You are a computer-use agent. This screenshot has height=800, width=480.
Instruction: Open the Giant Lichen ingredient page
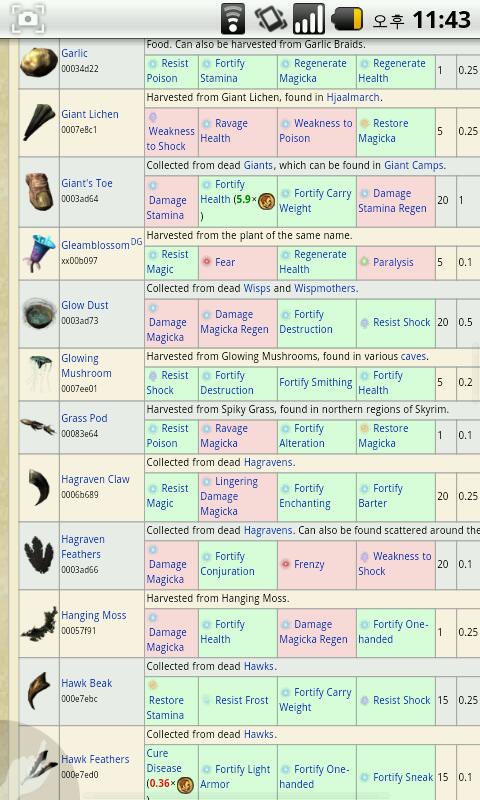click(90, 114)
